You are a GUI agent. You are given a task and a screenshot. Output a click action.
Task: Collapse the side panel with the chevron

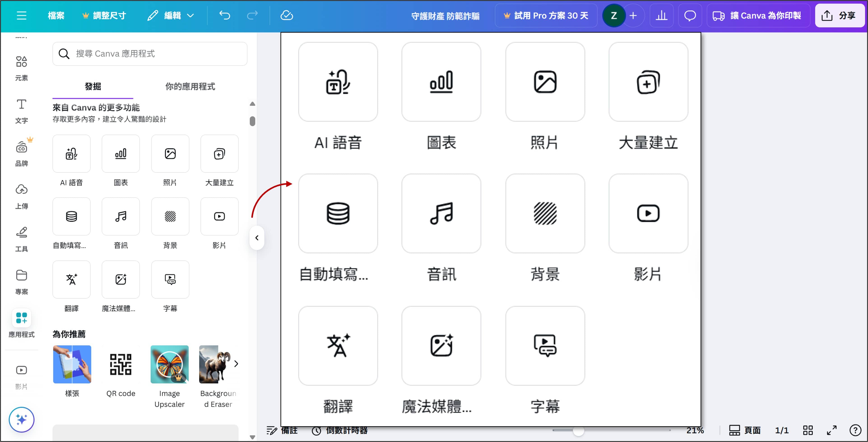[x=257, y=238]
